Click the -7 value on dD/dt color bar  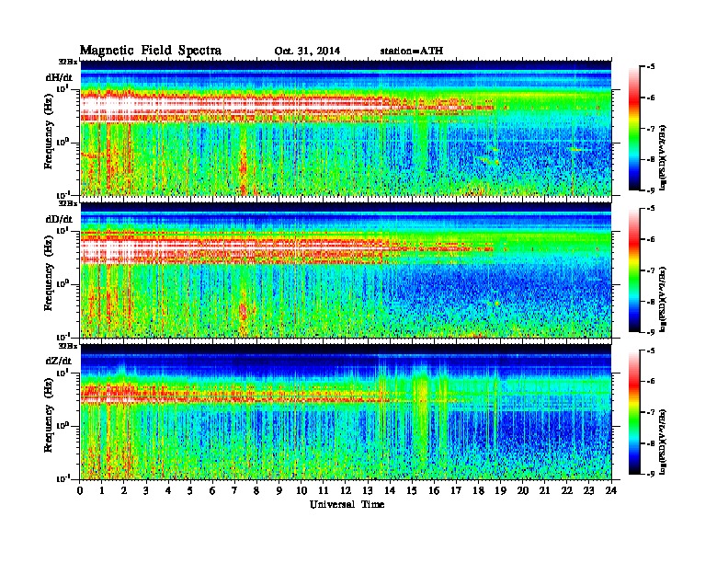651,270
